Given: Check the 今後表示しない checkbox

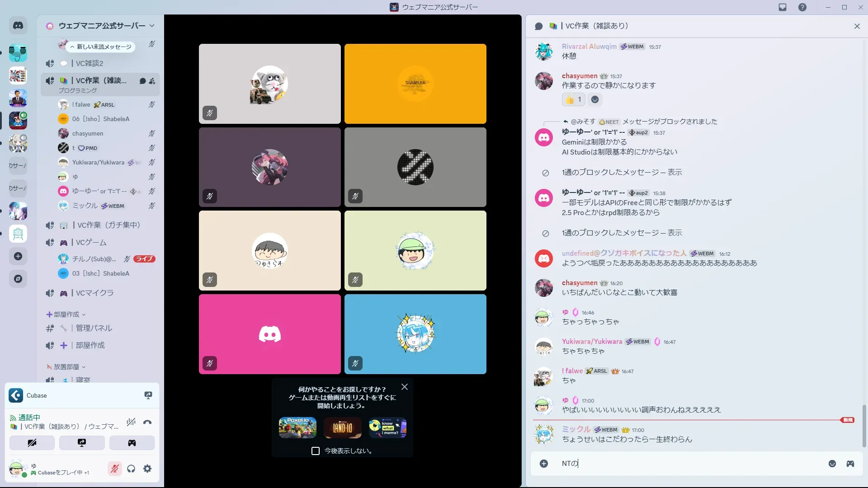Looking at the screenshot, I should click(316, 451).
